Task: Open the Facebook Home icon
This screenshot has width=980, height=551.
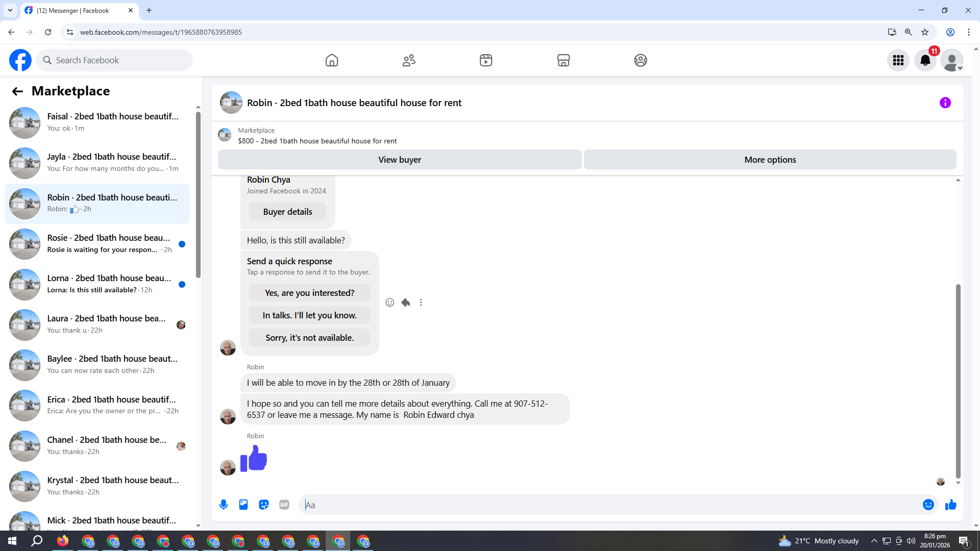Action: click(x=332, y=60)
